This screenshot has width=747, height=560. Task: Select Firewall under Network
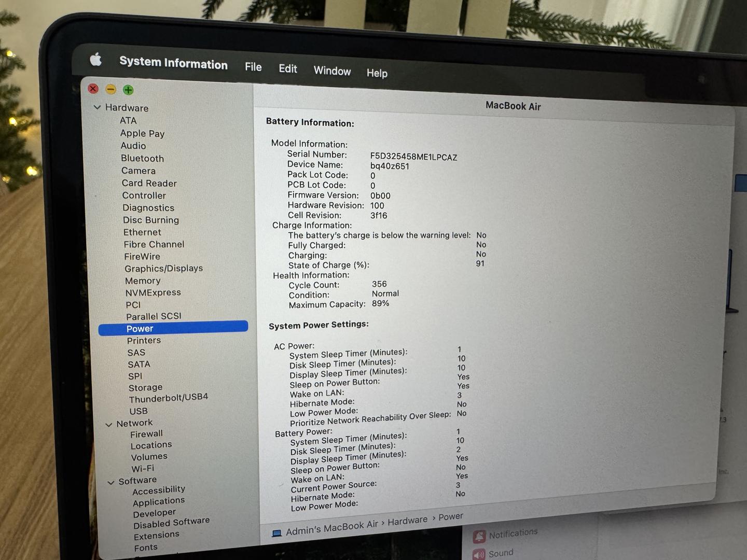coord(146,433)
